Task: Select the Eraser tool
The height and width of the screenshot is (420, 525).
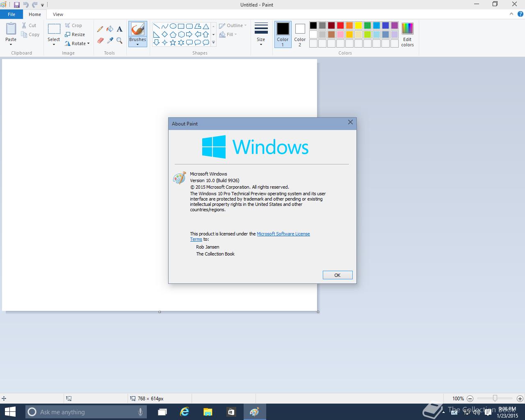Action: point(100,40)
